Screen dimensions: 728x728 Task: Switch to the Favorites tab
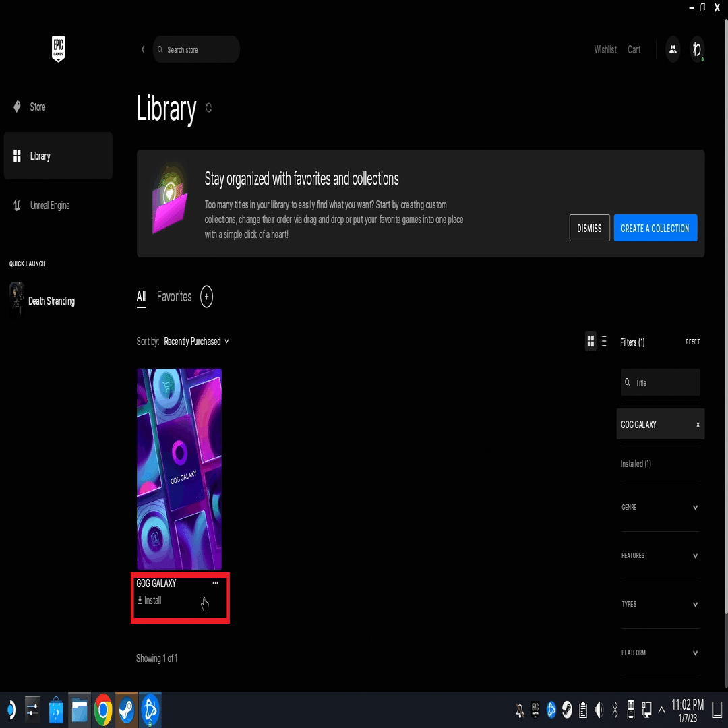(174, 297)
